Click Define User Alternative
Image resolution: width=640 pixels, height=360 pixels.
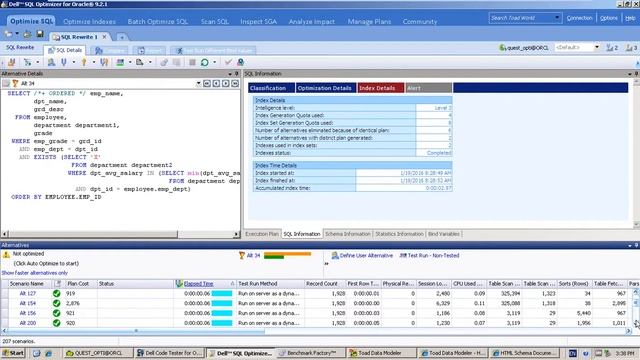point(362,256)
